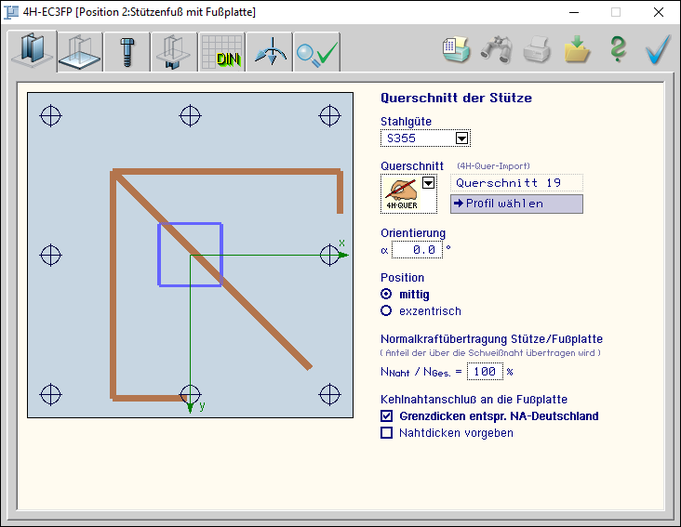Uncheck Grenzdicken entspr. NA-Deutschland checkbox

(387, 416)
